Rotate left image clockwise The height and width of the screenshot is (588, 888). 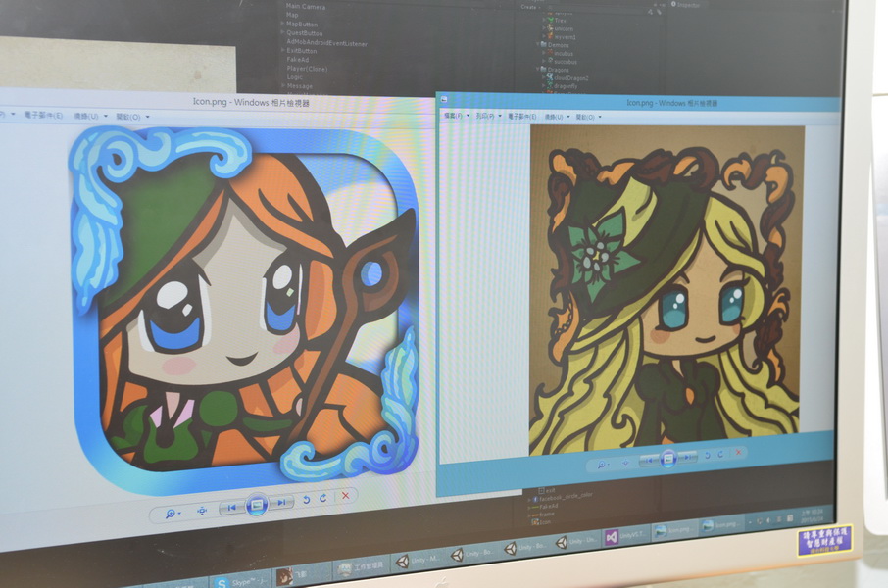coord(323,499)
